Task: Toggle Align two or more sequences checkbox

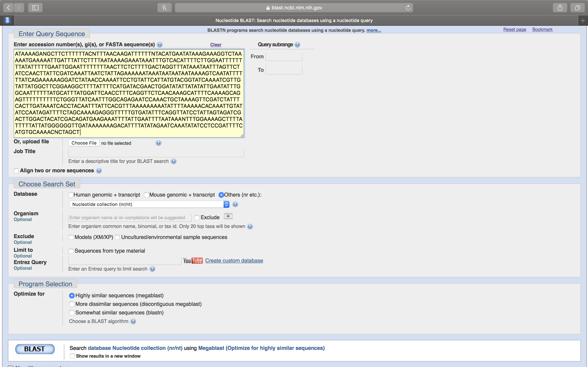Action: (17, 170)
